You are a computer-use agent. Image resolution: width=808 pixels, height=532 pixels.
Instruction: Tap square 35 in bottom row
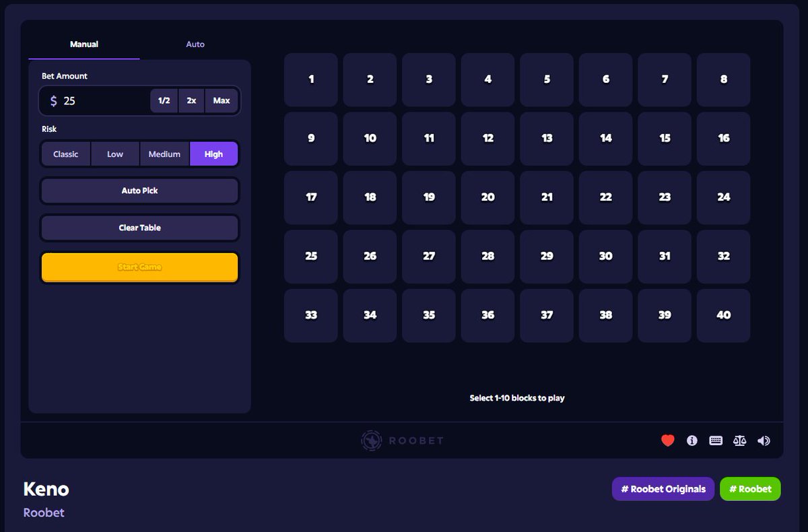429,315
